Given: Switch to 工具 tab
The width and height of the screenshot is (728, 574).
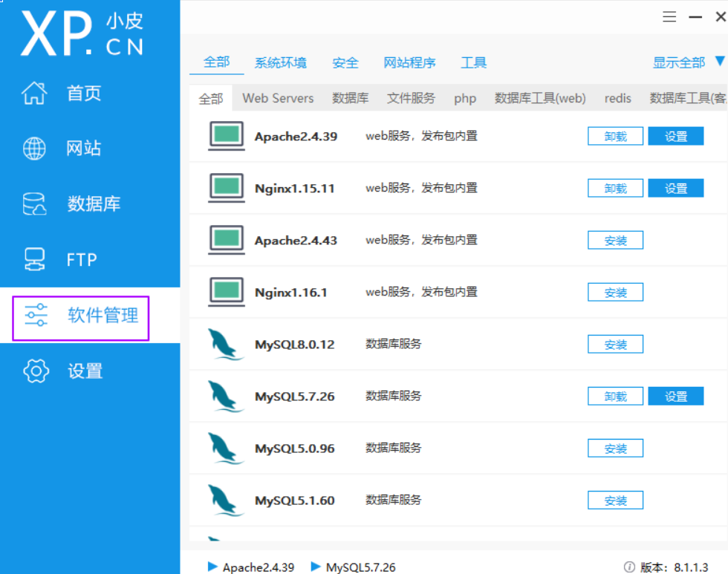Looking at the screenshot, I should pos(474,62).
